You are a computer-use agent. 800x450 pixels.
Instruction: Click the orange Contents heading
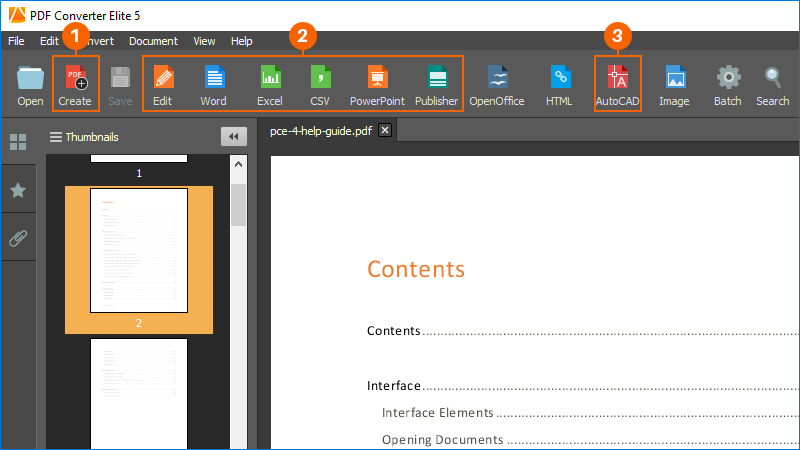click(416, 269)
